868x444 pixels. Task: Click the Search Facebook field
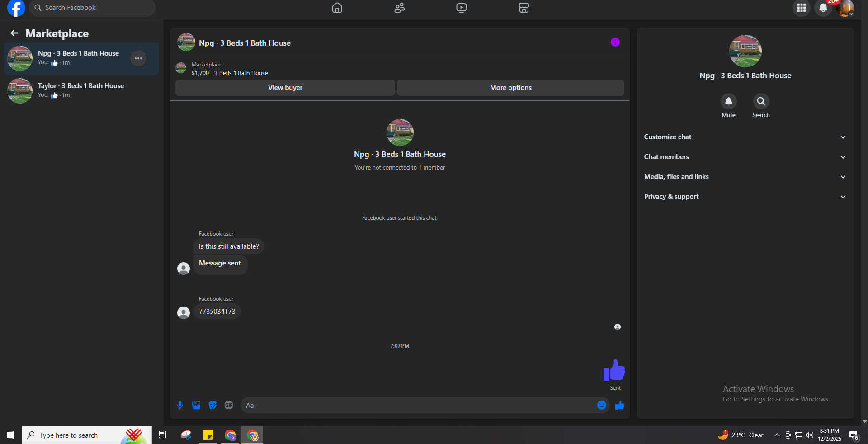pos(93,8)
